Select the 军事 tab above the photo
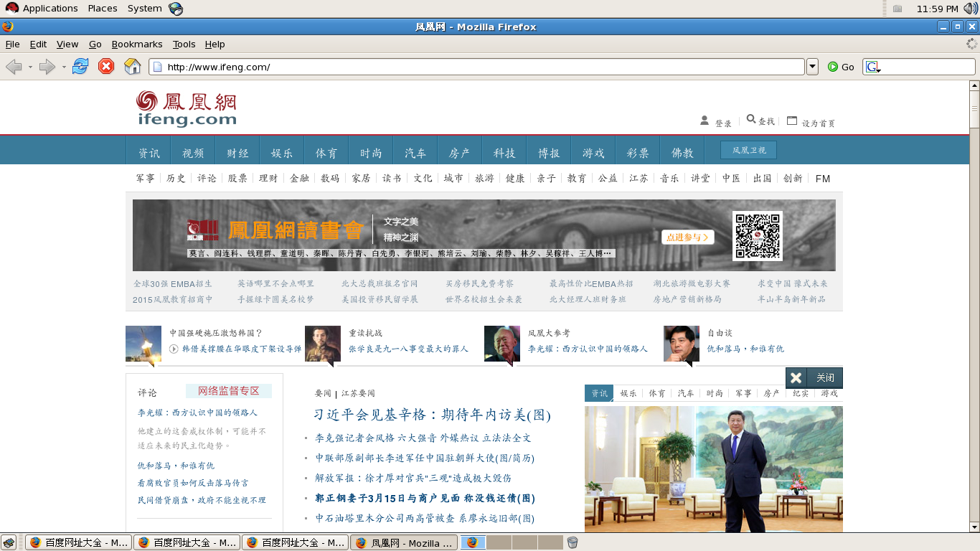This screenshot has width=980, height=551. 743,393
